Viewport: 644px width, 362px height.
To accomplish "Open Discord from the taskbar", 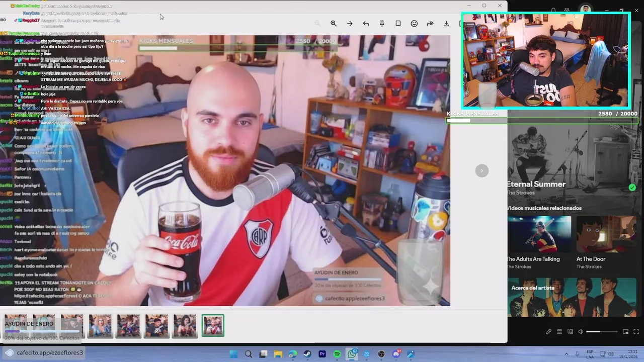I will (x=396, y=354).
